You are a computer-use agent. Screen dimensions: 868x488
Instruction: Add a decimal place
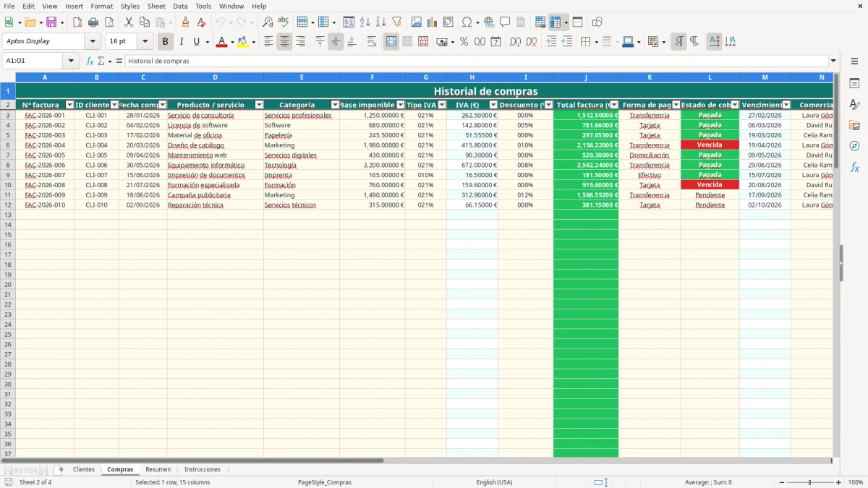tap(515, 42)
